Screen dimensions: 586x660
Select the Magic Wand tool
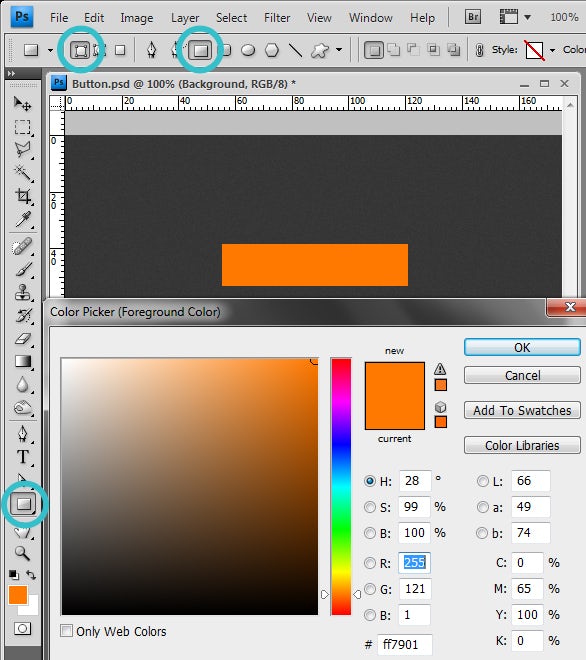coord(22,173)
